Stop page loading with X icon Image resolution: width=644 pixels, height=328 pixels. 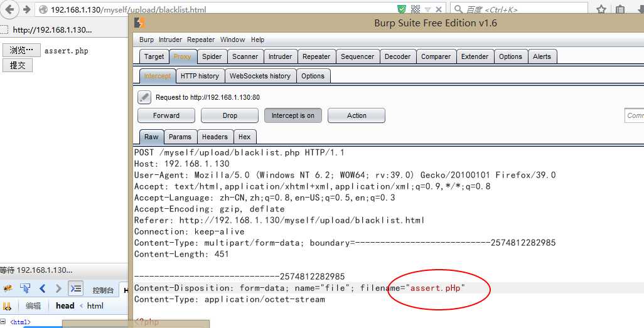439,9
